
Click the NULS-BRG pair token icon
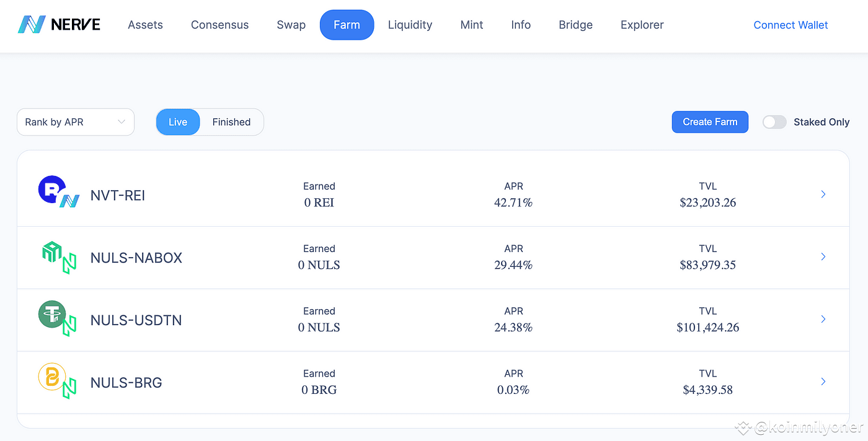(x=58, y=381)
